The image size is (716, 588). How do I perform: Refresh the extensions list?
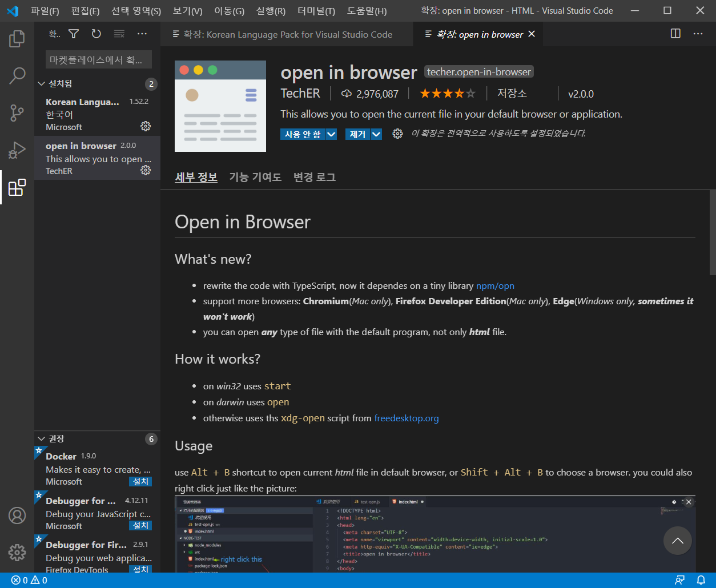click(96, 34)
